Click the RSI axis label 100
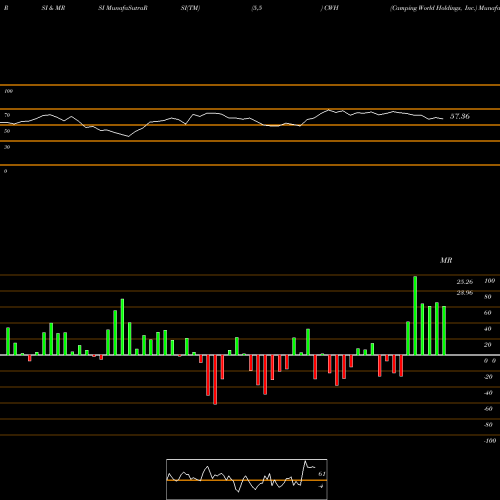 tap(9, 91)
